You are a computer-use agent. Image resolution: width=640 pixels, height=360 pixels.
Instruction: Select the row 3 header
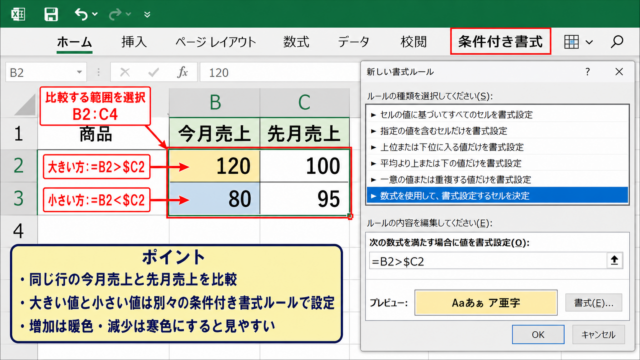pyautogui.click(x=19, y=198)
